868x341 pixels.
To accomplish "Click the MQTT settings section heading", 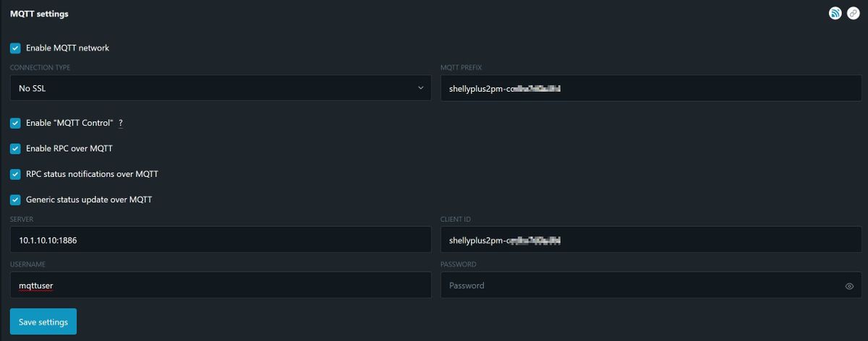I will 39,14.
